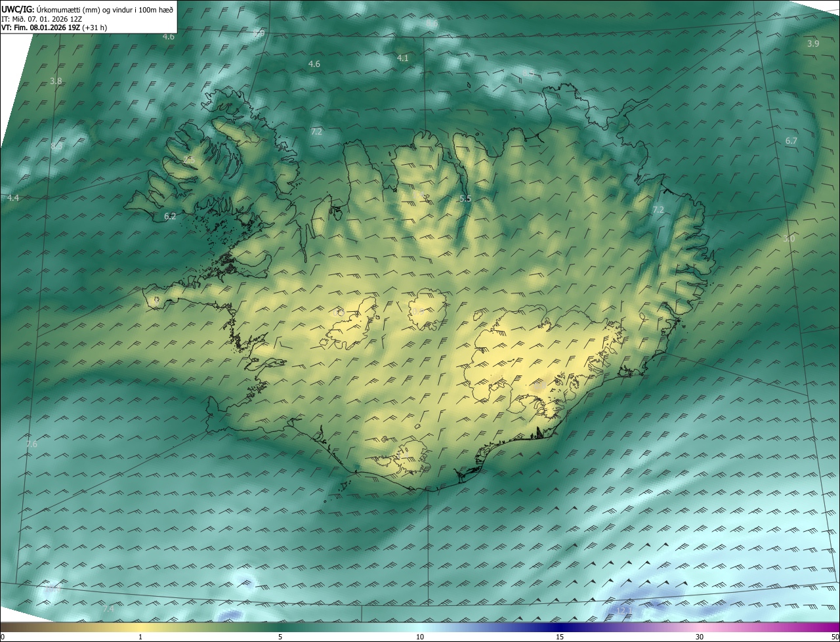
Task: Click the color scale tick labeled 15
Action: pos(560,637)
